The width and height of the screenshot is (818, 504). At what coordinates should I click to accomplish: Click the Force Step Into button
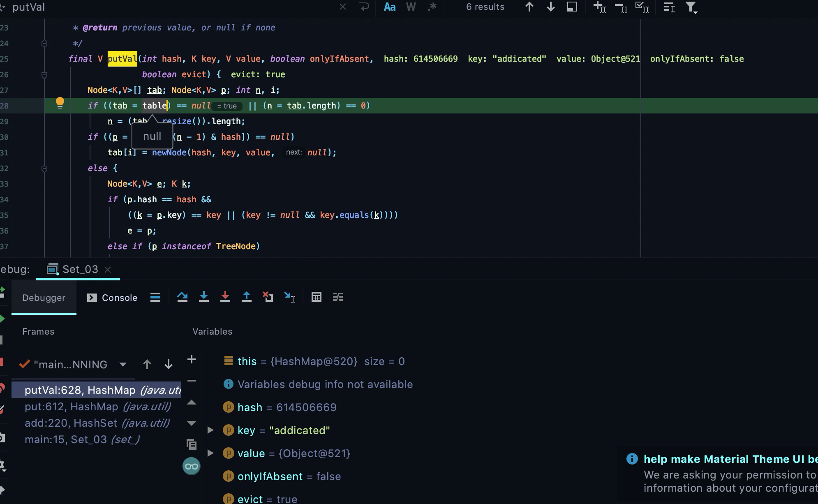(225, 297)
